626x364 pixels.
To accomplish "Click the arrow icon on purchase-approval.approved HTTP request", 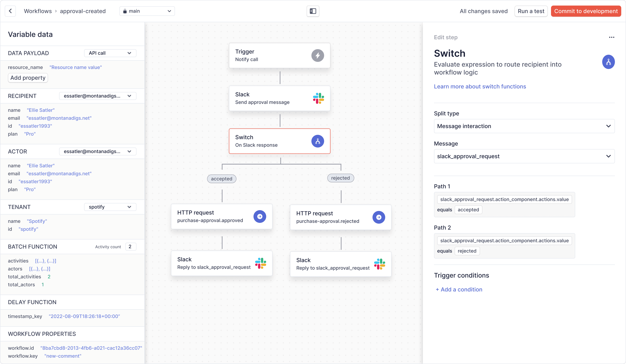I will coord(260,216).
